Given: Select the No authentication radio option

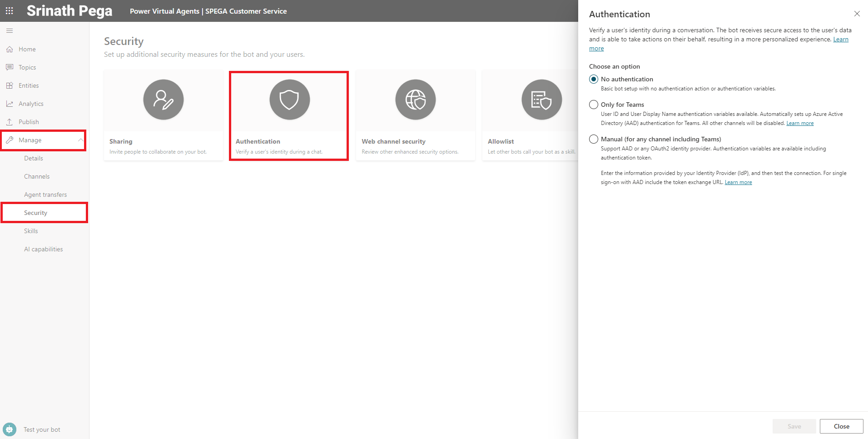Looking at the screenshot, I should click(594, 79).
